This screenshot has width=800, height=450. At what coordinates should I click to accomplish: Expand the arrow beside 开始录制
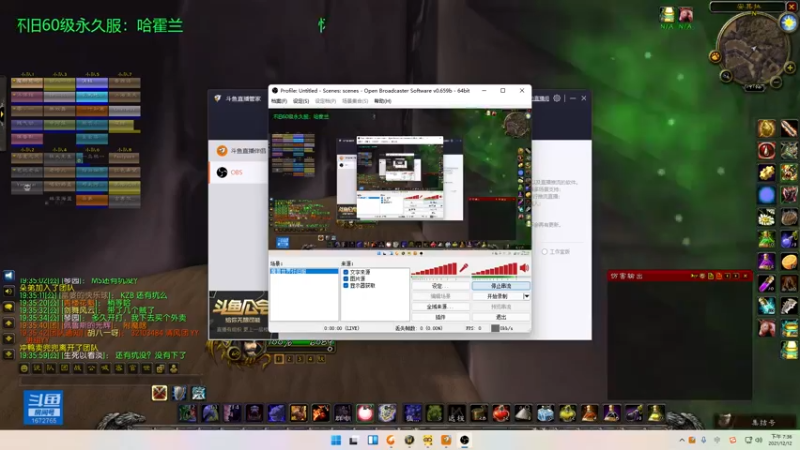pyautogui.click(x=527, y=296)
